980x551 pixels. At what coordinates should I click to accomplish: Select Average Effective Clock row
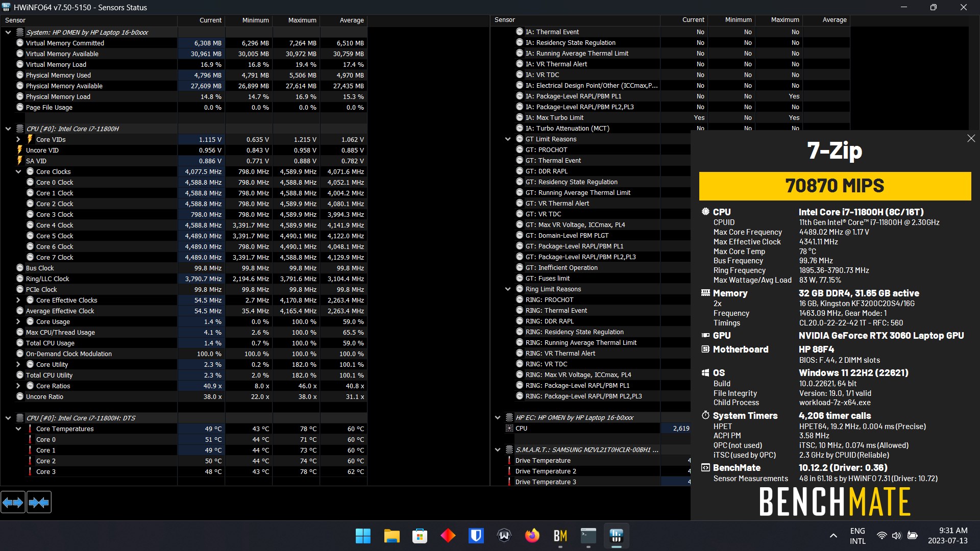[x=184, y=311]
